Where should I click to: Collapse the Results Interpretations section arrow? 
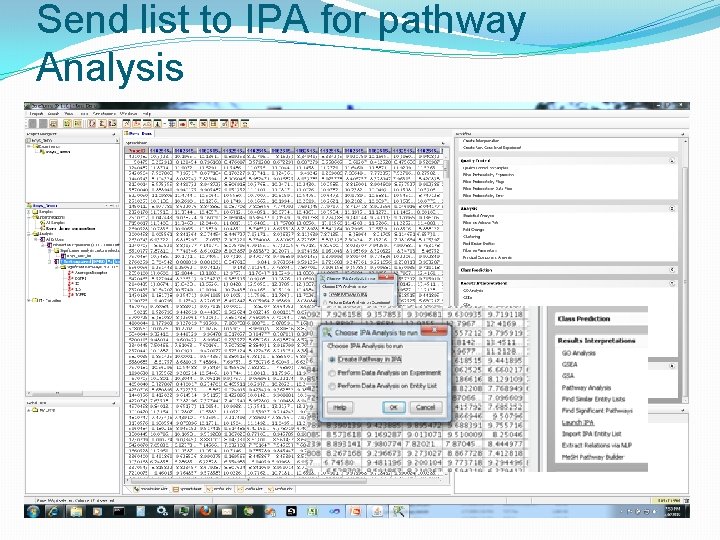[x=672, y=283]
